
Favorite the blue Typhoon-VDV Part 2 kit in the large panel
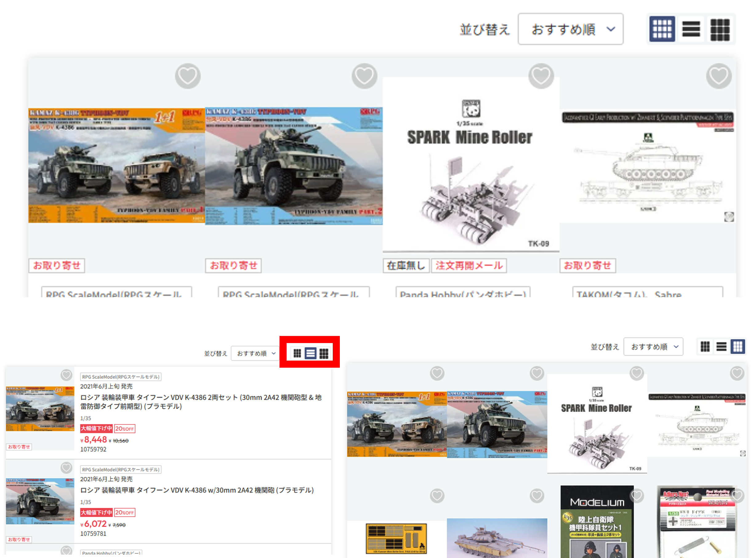point(365,76)
